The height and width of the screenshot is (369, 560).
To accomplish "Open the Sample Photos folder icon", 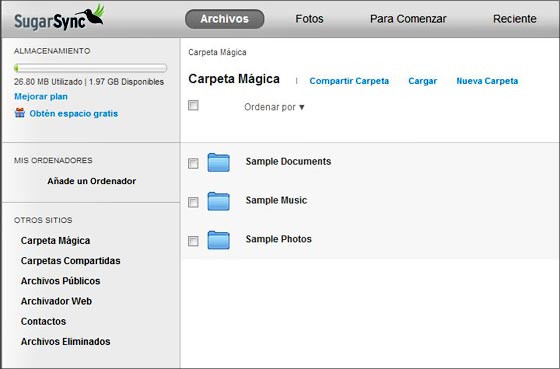I will coord(218,240).
